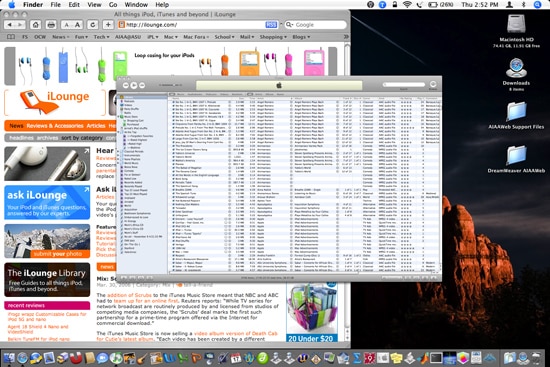
Task: Play music with the iTunes play button
Action: 134,85
